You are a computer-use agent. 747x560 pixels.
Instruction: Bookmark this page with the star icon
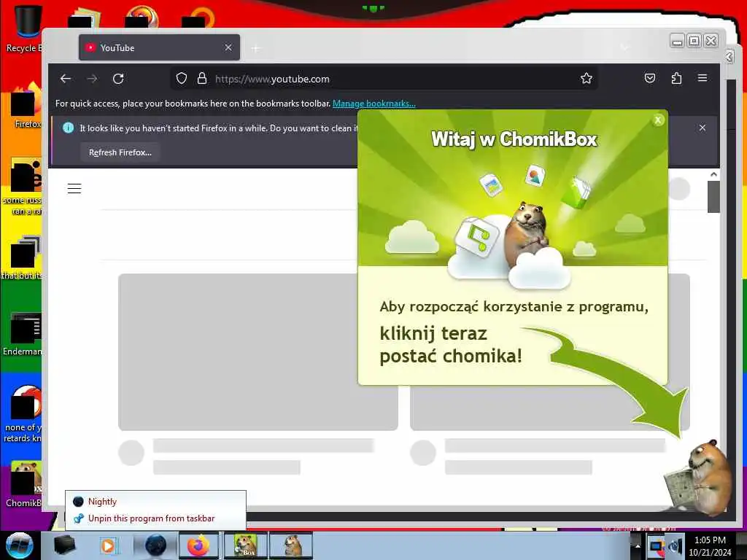point(587,78)
